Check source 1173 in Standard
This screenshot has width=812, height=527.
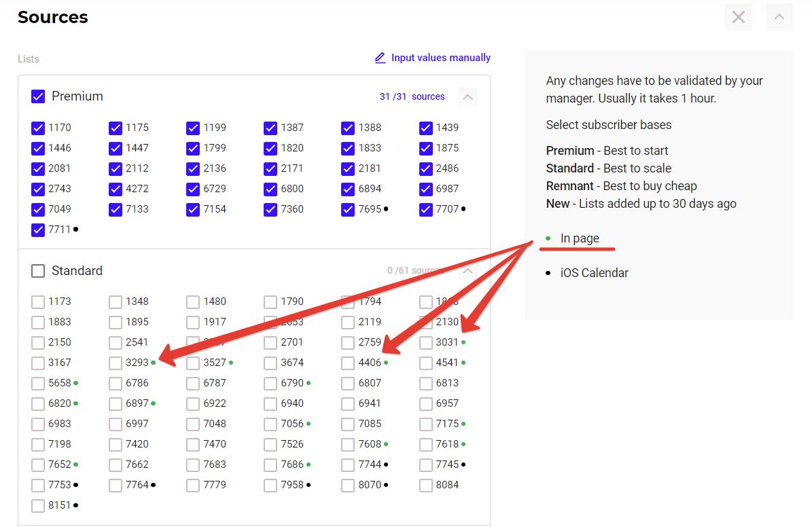(x=38, y=302)
